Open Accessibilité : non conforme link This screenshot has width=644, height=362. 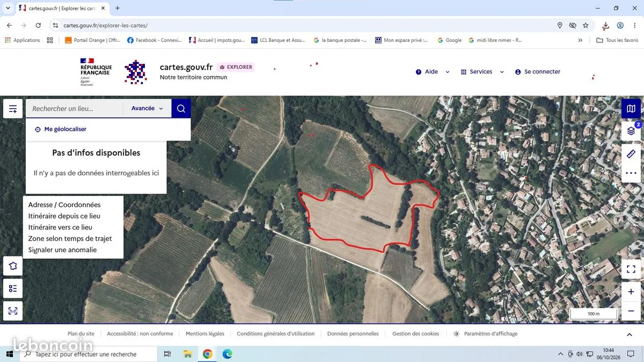[140, 334]
